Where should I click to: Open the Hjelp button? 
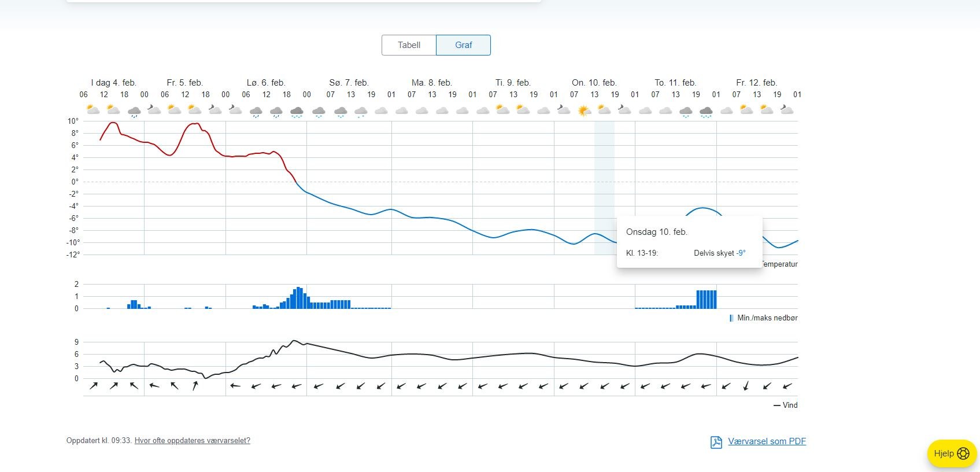click(952, 453)
